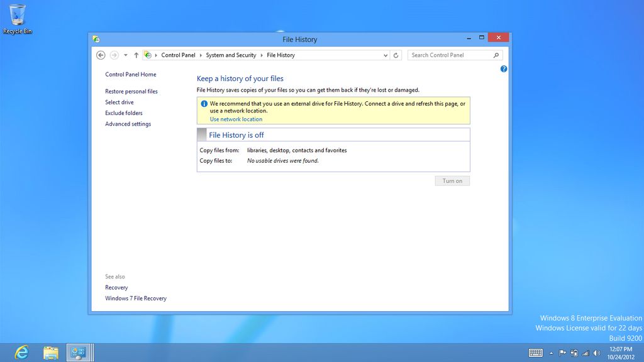Open Windows 7 File Recovery link
The width and height of the screenshot is (644, 362).
tap(136, 298)
